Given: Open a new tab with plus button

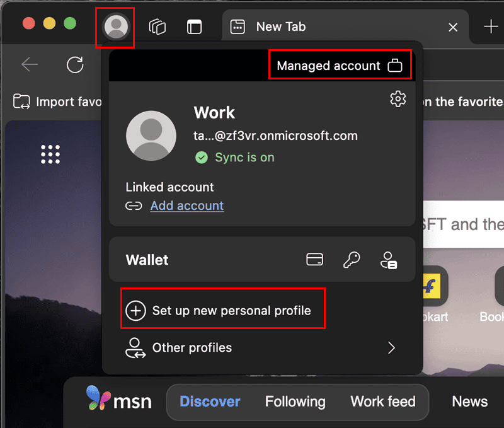Looking at the screenshot, I should click(x=490, y=26).
